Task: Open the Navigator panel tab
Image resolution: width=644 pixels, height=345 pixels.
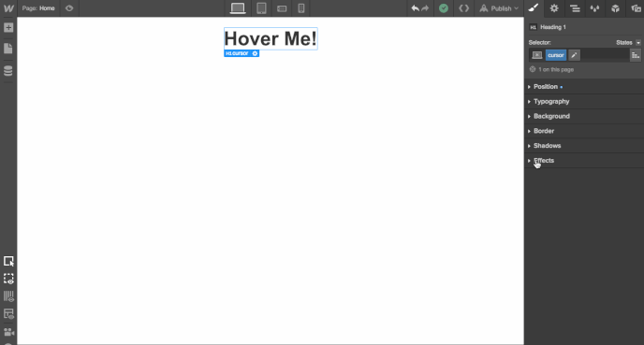Action: coord(575,8)
